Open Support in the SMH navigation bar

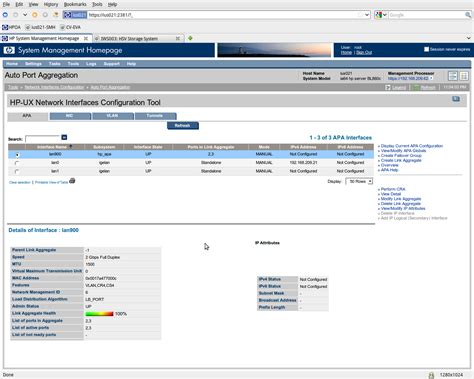112,64
